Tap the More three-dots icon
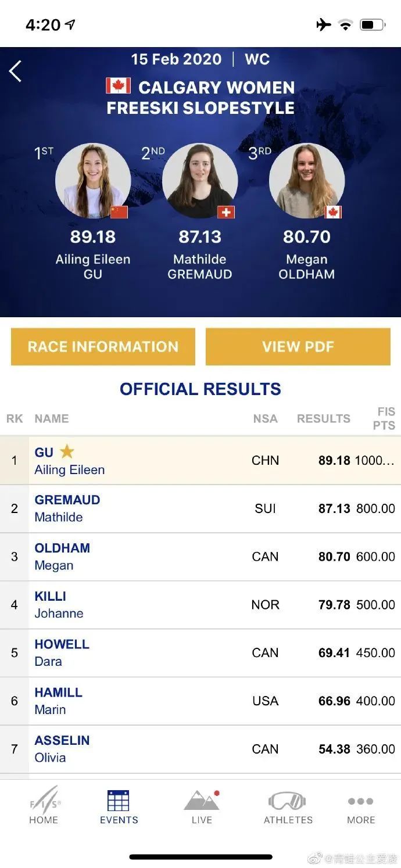The width and height of the screenshot is (401, 868). click(361, 802)
